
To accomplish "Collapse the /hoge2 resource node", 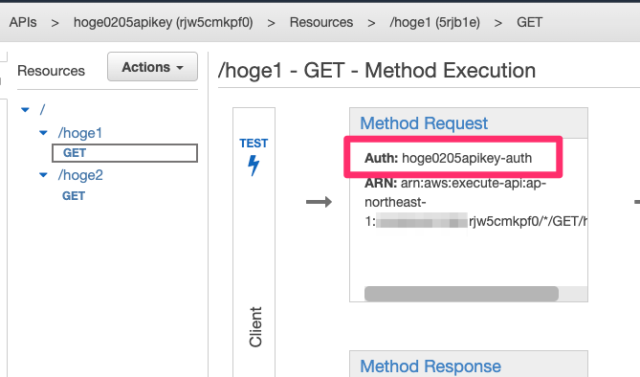I will tap(43, 175).
